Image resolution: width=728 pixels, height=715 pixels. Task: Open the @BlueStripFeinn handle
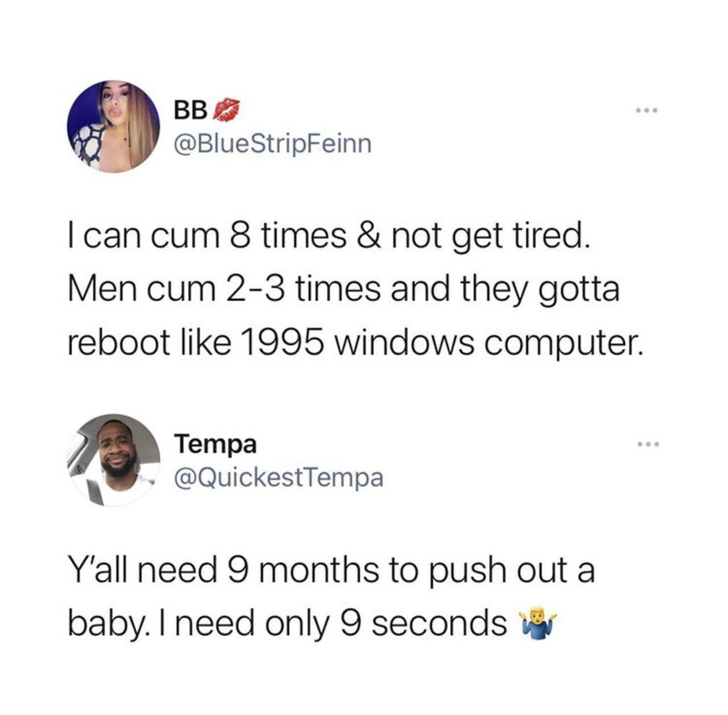click(272, 144)
